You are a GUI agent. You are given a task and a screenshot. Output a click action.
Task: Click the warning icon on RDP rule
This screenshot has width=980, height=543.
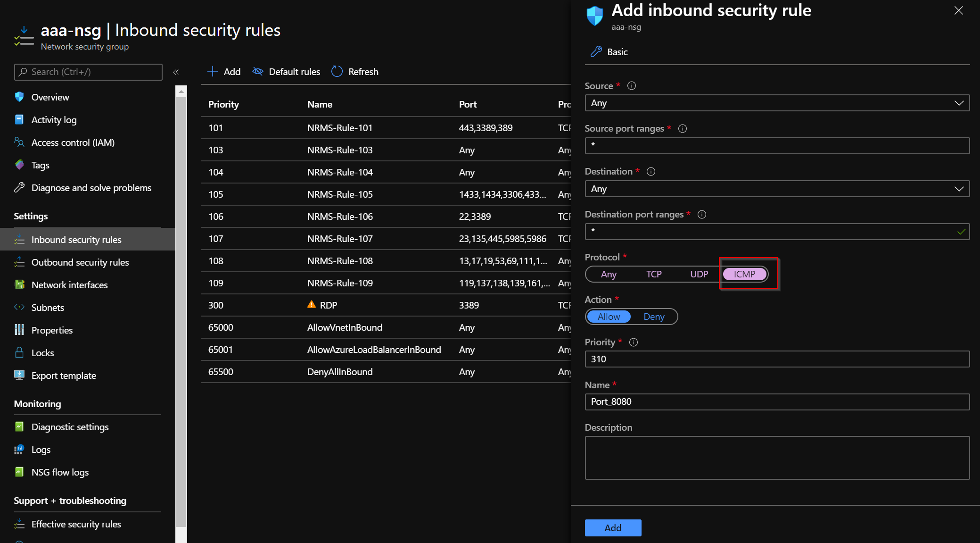(x=311, y=304)
